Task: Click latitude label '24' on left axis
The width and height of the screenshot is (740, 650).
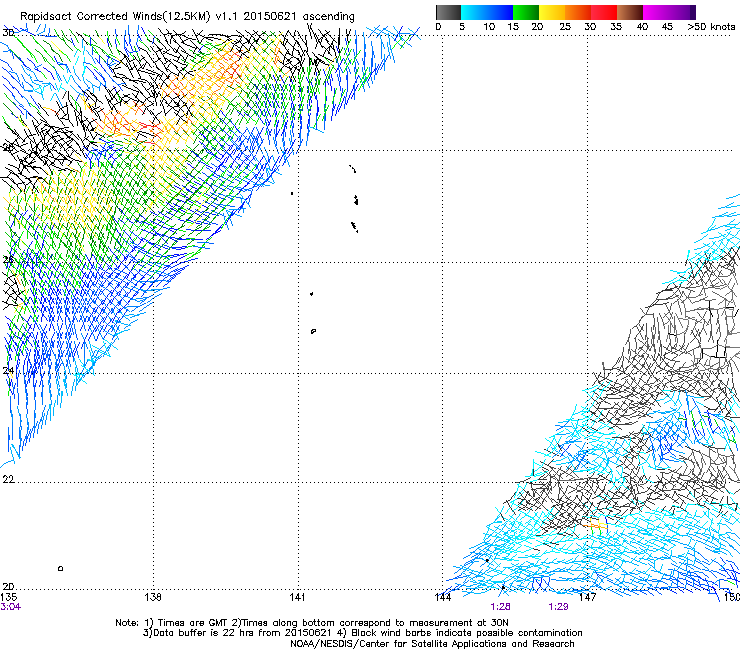Action: pyautogui.click(x=8, y=371)
